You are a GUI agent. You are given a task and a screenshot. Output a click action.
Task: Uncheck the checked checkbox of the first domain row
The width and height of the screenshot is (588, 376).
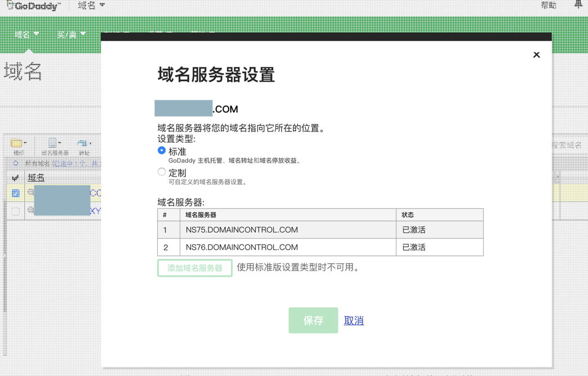(15, 193)
